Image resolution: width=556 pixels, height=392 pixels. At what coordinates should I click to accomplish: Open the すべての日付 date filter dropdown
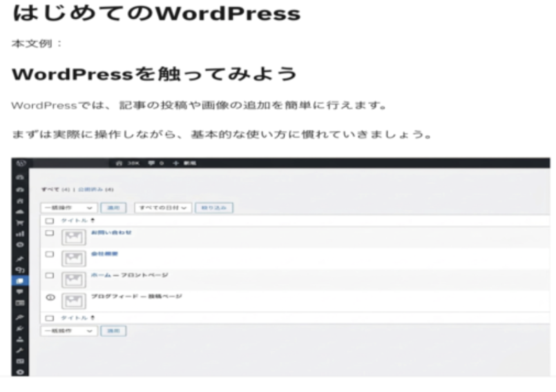(x=163, y=208)
